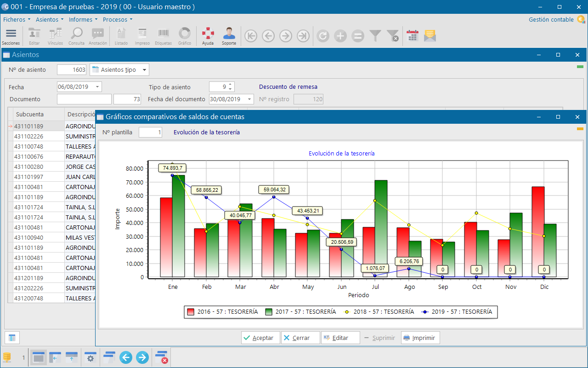Viewport: 588px width, 368px height.
Task: Click the calendar icon in toolbar
Action: point(413,36)
